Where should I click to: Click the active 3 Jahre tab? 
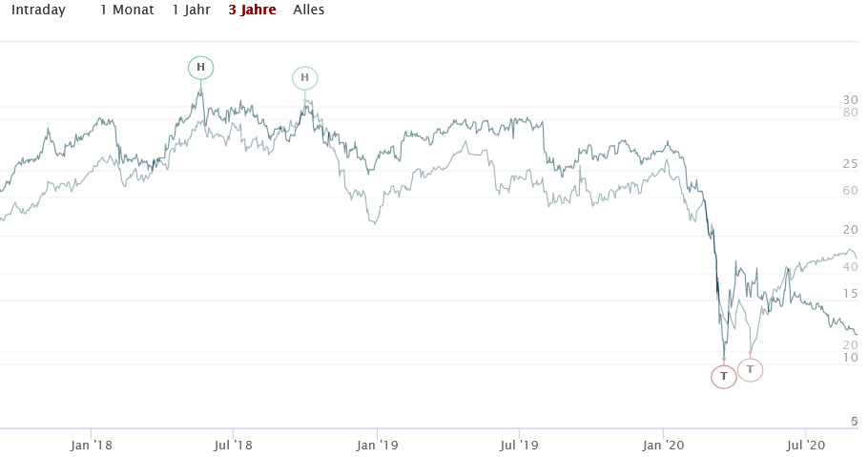click(252, 10)
